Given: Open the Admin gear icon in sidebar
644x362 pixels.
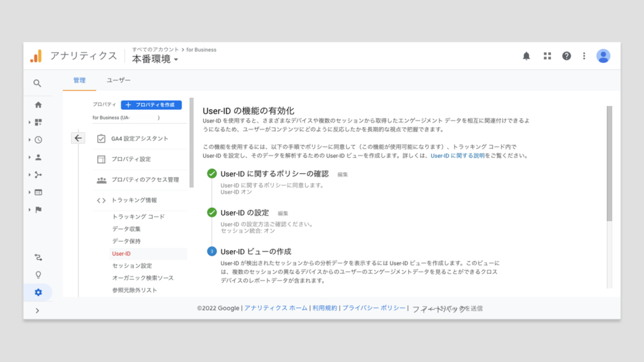Looking at the screenshot, I should point(38,292).
